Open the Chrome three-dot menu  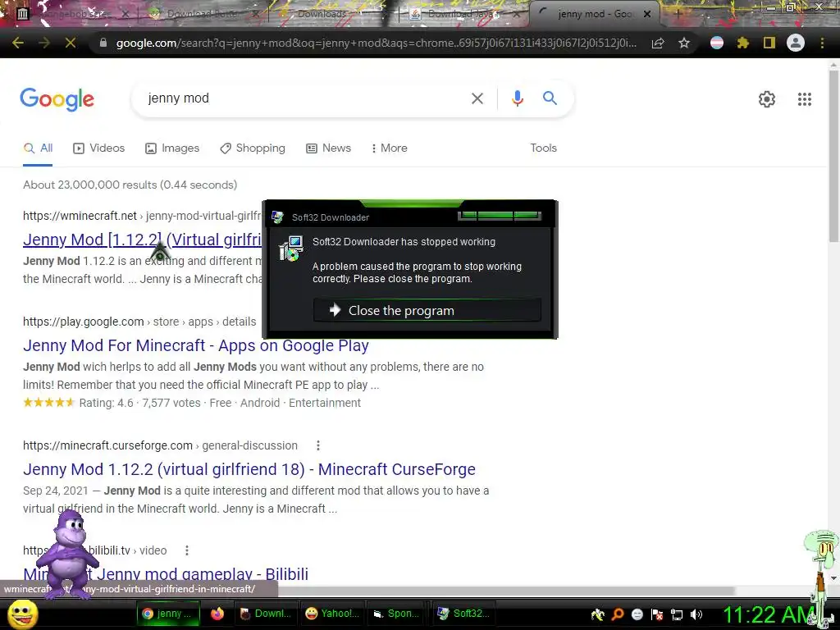(822, 43)
